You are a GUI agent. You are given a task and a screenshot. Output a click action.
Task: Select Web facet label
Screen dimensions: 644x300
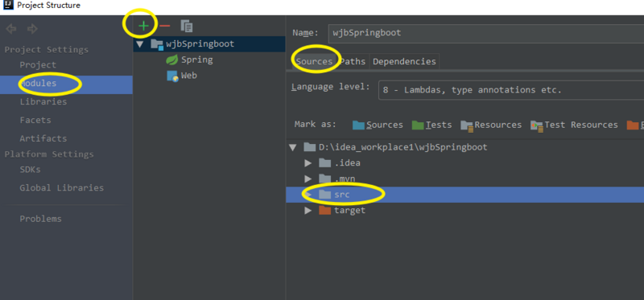pos(189,76)
